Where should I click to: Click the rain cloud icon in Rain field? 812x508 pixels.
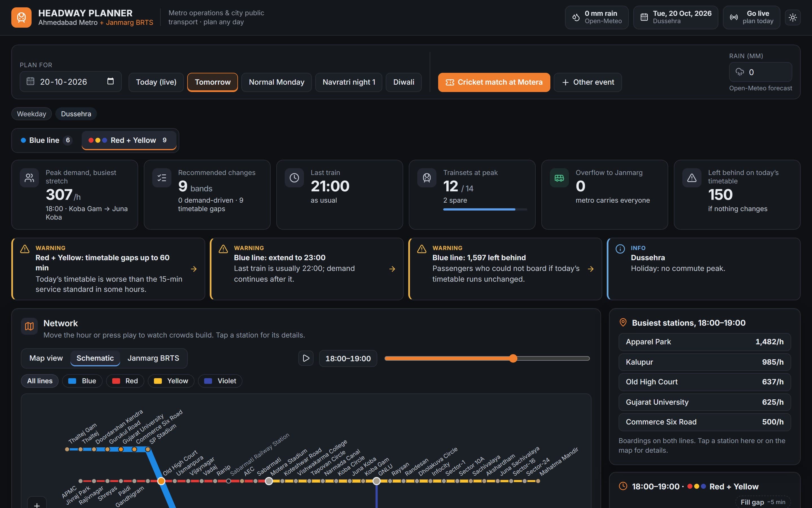click(740, 72)
